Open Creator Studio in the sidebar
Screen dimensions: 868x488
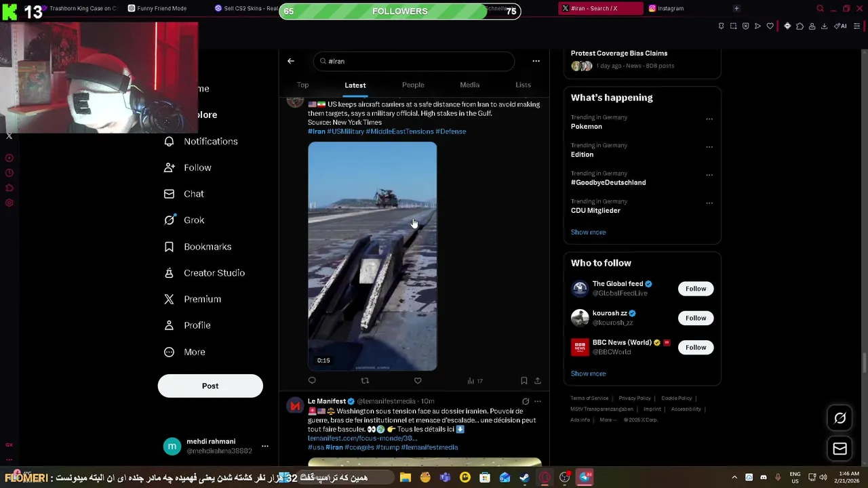[x=204, y=272]
